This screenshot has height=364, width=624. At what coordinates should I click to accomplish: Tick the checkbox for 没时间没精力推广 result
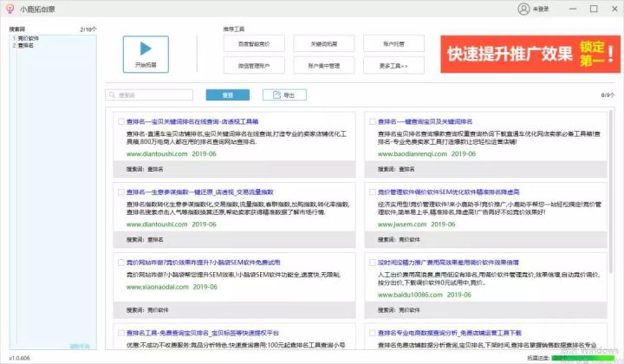point(373,262)
